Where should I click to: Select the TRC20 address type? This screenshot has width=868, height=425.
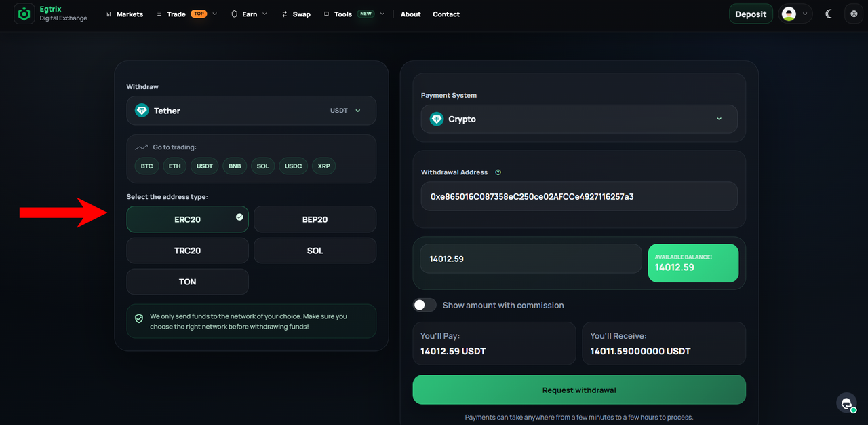point(187,251)
